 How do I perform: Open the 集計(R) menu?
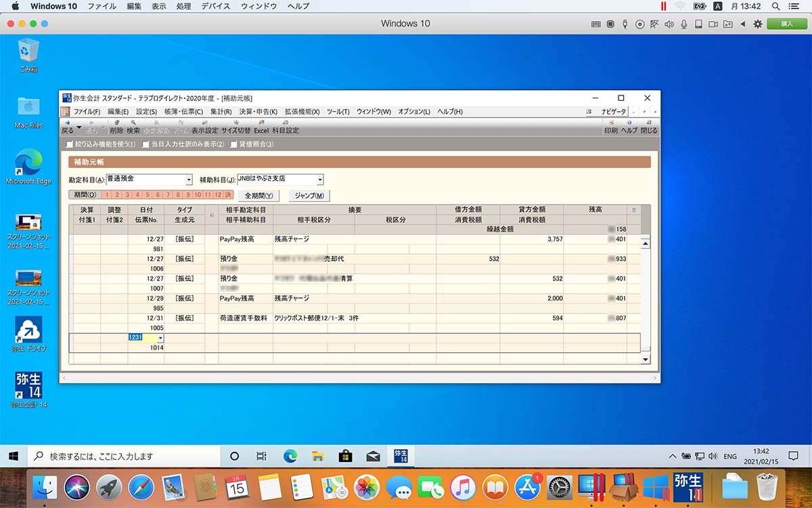[x=221, y=112]
